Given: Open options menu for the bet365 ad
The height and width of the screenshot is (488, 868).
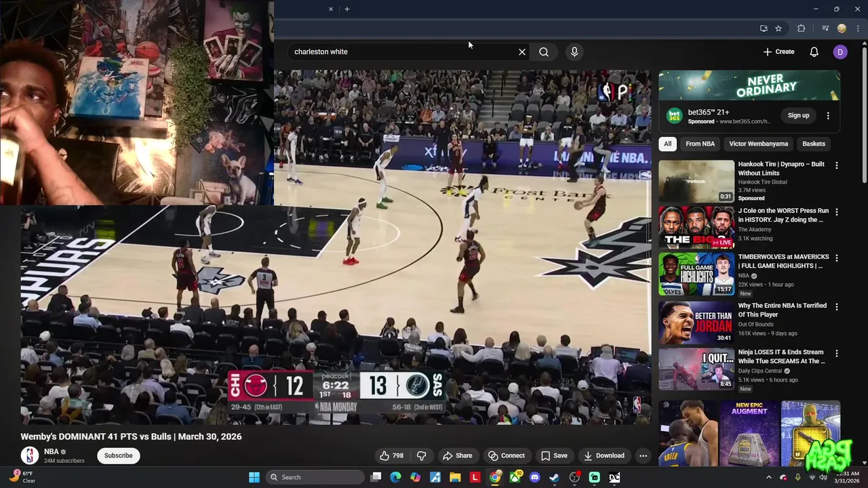Looking at the screenshot, I should [828, 116].
